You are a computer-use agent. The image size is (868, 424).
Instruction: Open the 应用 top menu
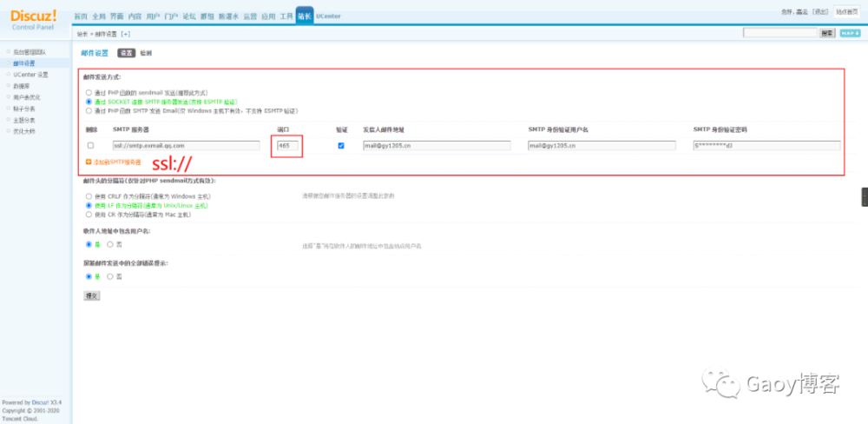[x=268, y=17]
